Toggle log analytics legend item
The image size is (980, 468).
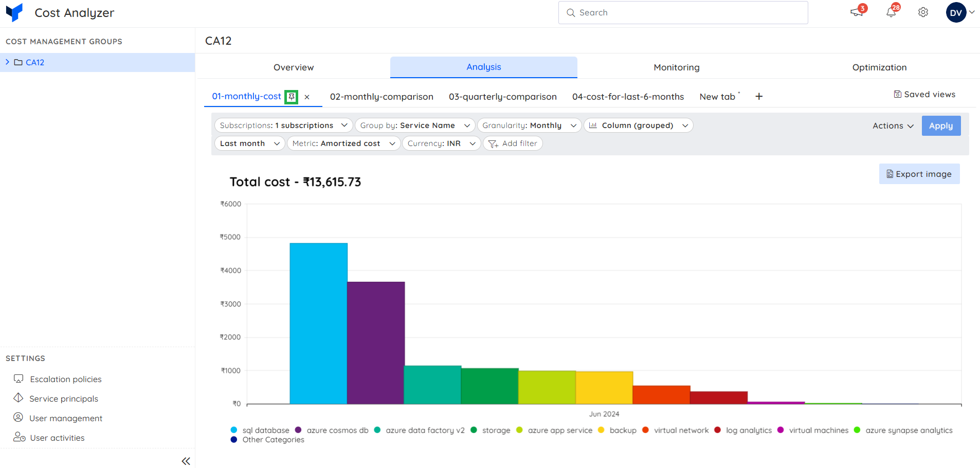743,430
